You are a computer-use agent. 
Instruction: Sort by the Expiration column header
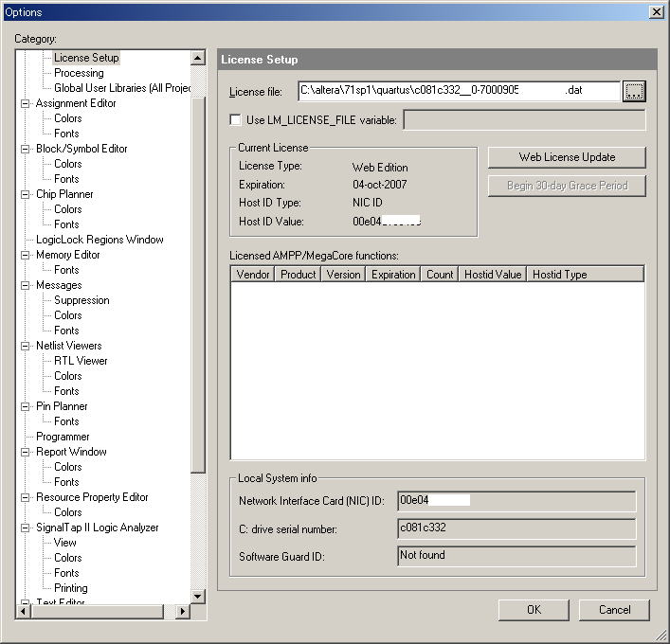393,275
